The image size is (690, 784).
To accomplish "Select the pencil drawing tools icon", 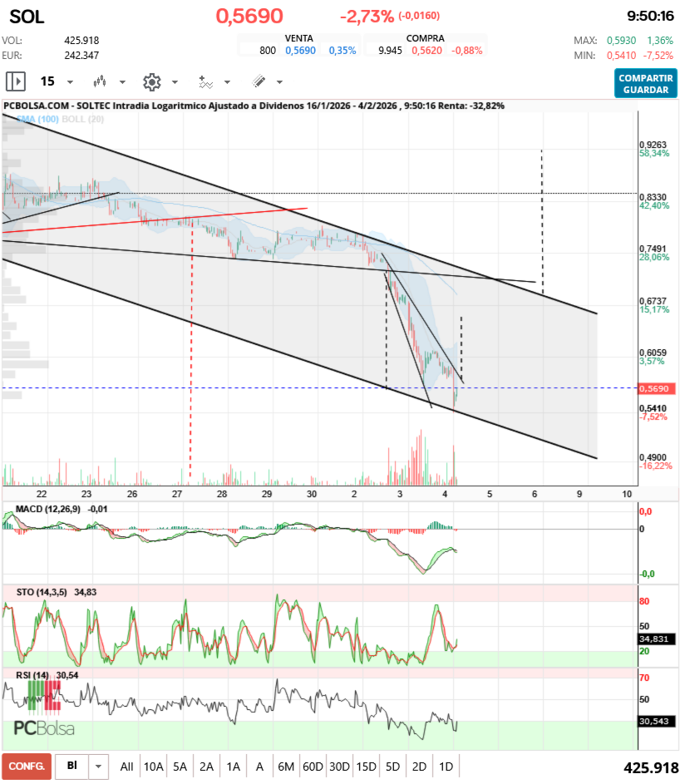I will point(259,81).
